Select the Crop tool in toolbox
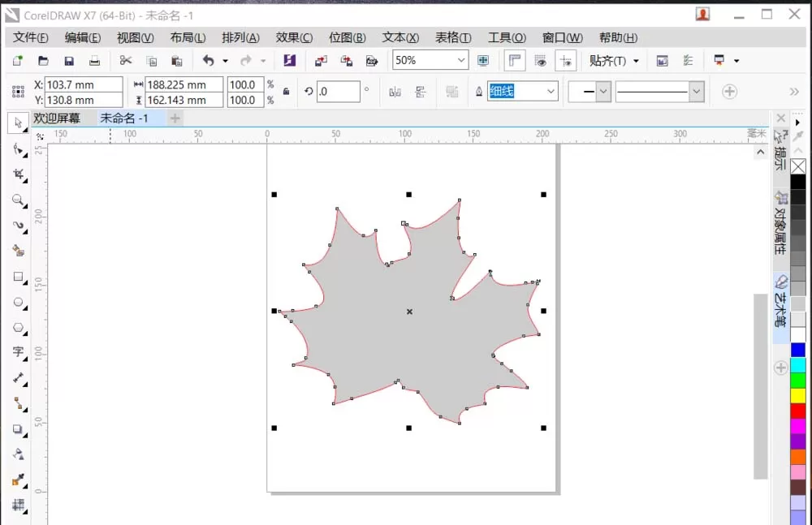The width and height of the screenshot is (812, 525). (18, 174)
